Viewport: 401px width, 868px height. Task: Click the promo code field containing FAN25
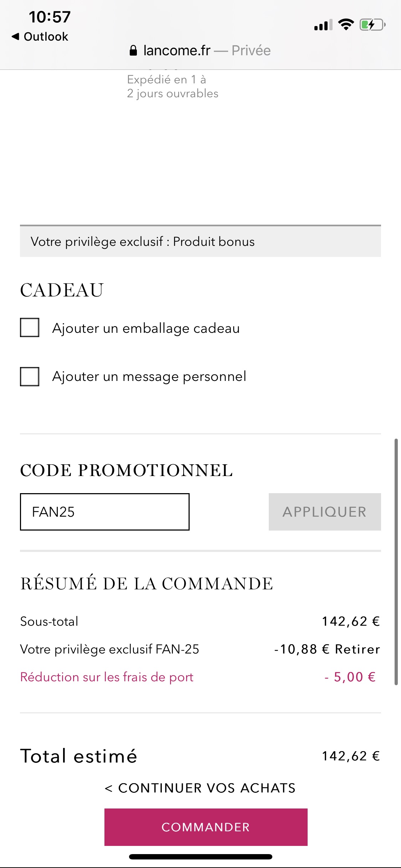pos(105,512)
